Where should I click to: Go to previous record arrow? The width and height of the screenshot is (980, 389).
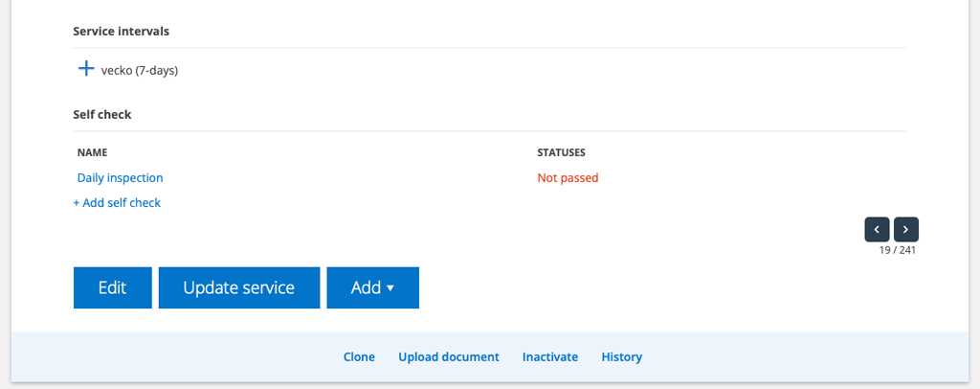[877, 229]
